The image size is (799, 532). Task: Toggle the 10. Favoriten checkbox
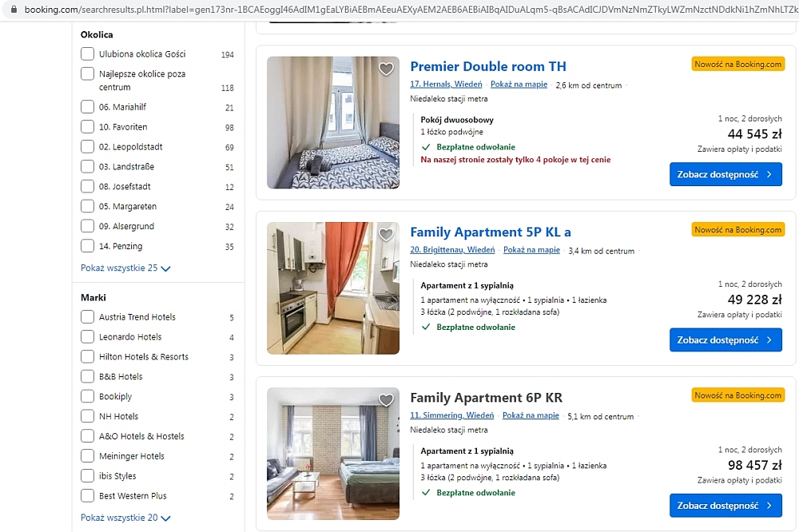tap(87, 127)
